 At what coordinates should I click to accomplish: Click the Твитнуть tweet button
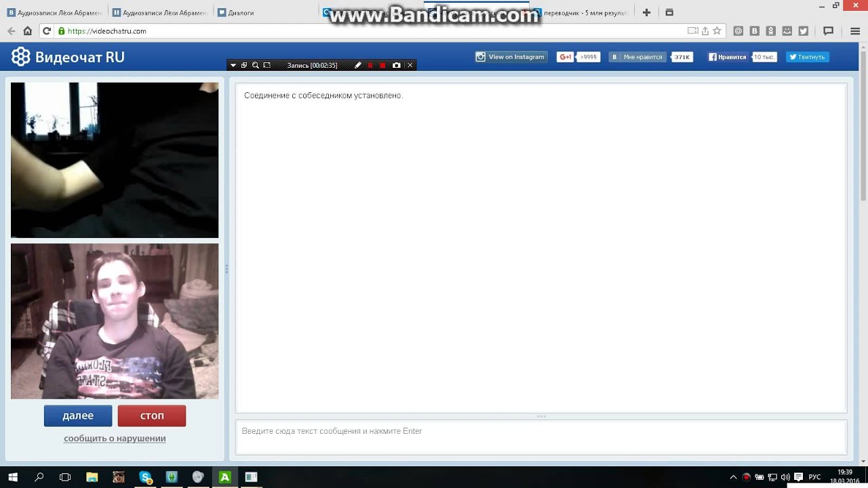click(x=808, y=57)
